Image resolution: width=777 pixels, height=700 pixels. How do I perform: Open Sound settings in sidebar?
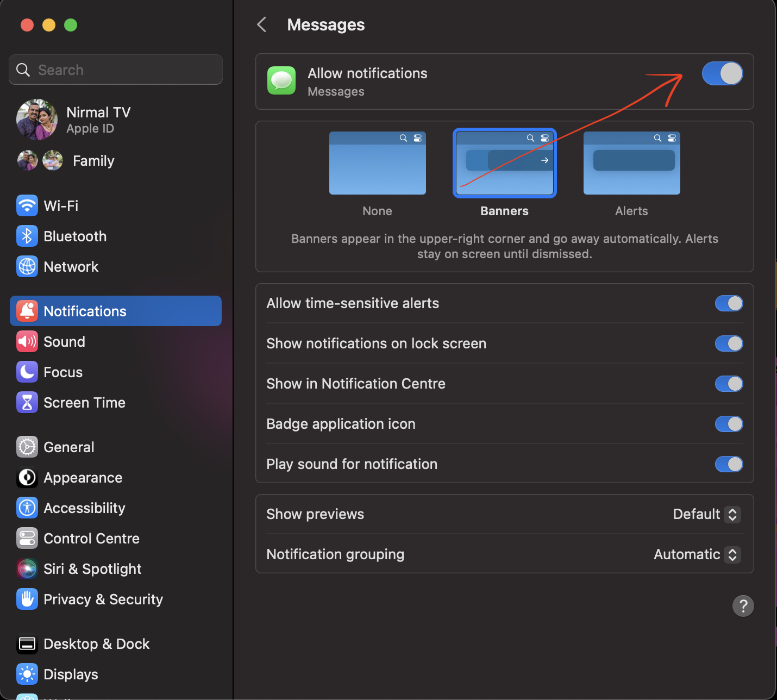(x=116, y=341)
